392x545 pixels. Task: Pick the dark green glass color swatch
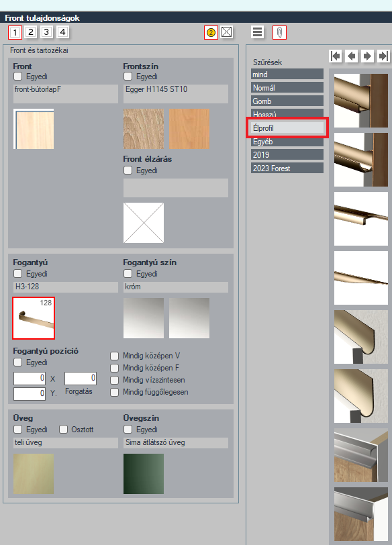click(144, 473)
